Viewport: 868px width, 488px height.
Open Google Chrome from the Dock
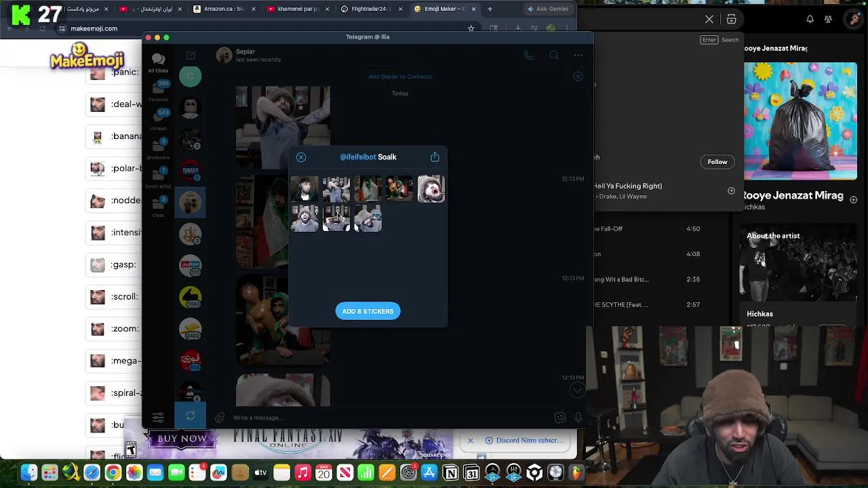click(x=113, y=472)
